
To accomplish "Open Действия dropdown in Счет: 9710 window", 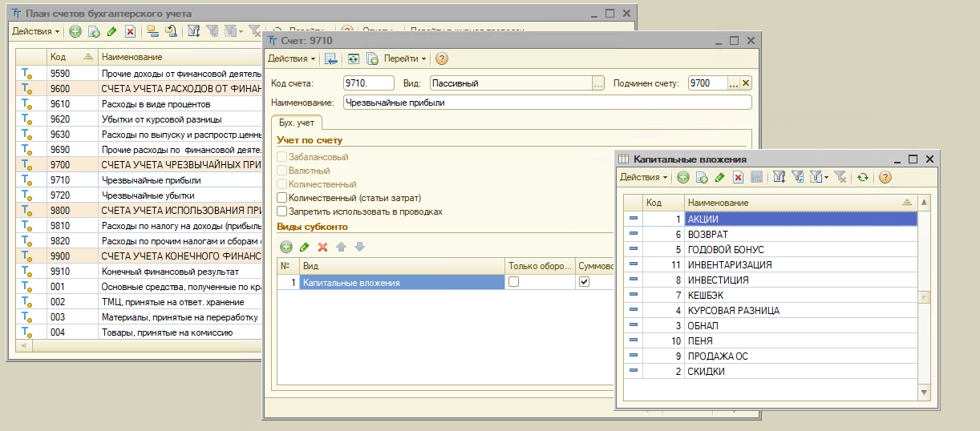I will (x=291, y=58).
